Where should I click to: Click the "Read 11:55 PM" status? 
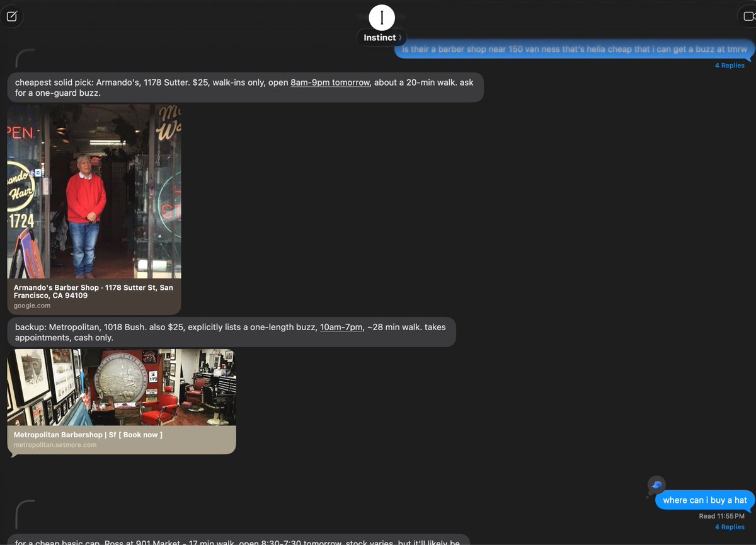[x=722, y=516]
